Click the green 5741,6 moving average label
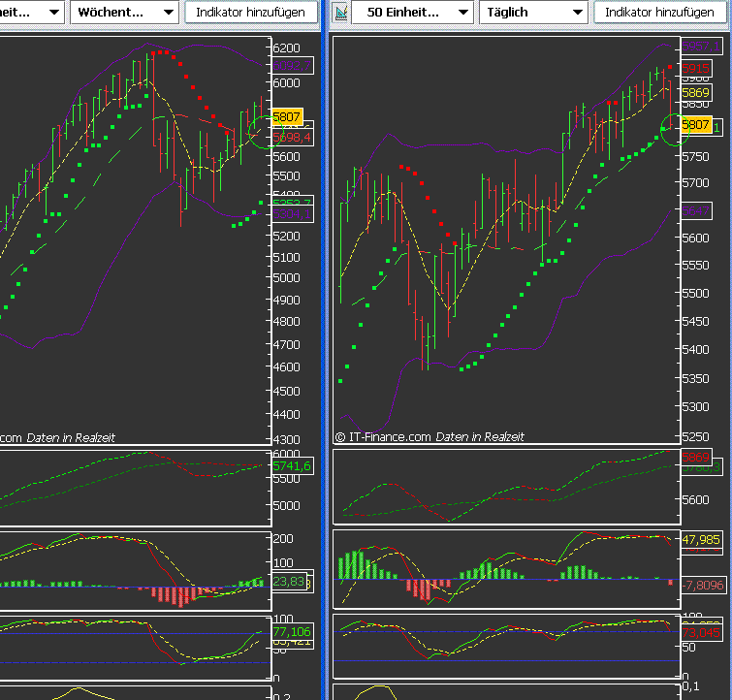Image resolution: width=732 pixels, height=700 pixels. click(292, 466)
